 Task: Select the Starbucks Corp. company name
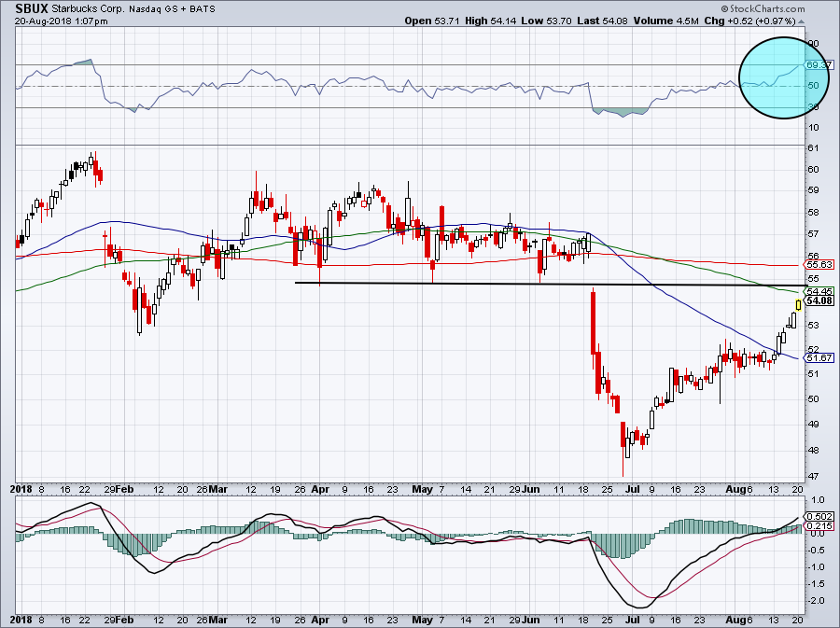coord(89,9)
